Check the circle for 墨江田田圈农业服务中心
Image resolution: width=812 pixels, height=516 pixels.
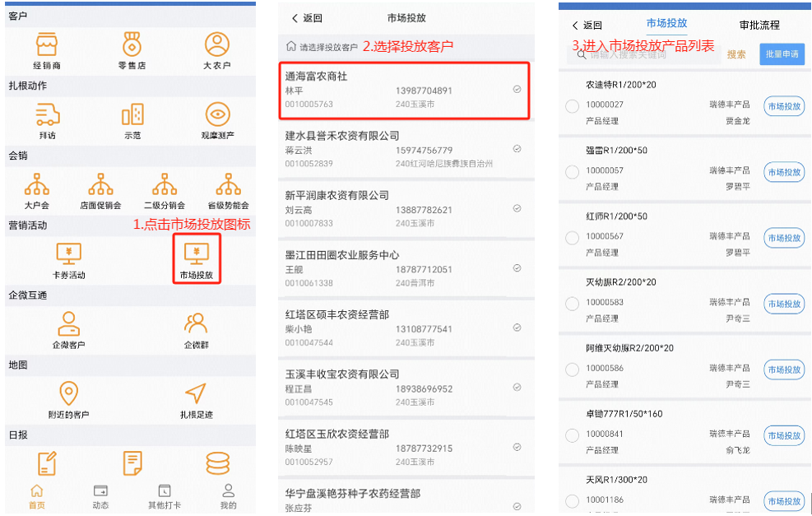tap(517, 267)
